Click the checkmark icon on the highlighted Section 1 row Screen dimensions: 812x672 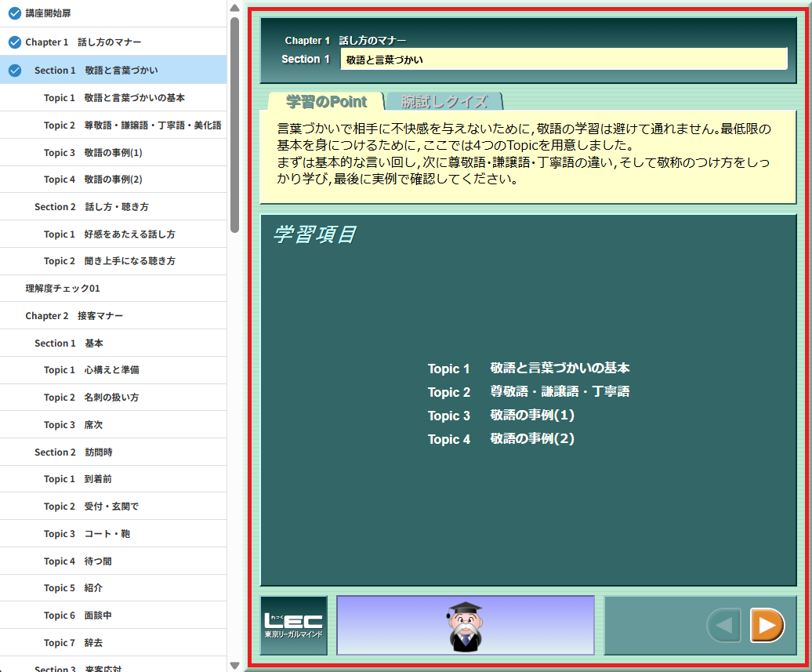[x=15, y=70]
